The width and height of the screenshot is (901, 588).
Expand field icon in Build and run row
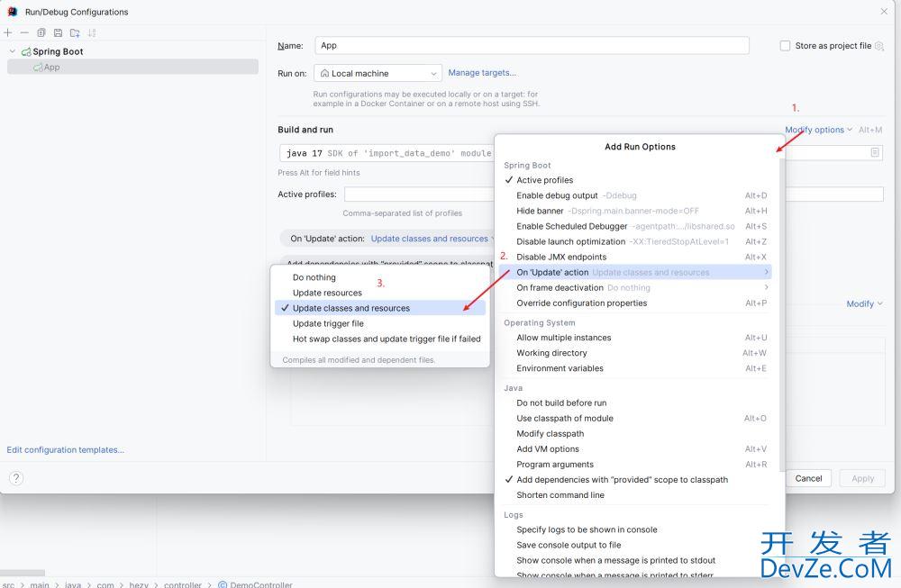click(875, 152)
